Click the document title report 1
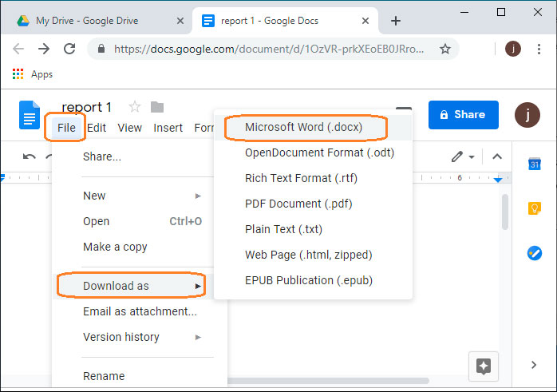557x392 pixels. click(87, 107)
